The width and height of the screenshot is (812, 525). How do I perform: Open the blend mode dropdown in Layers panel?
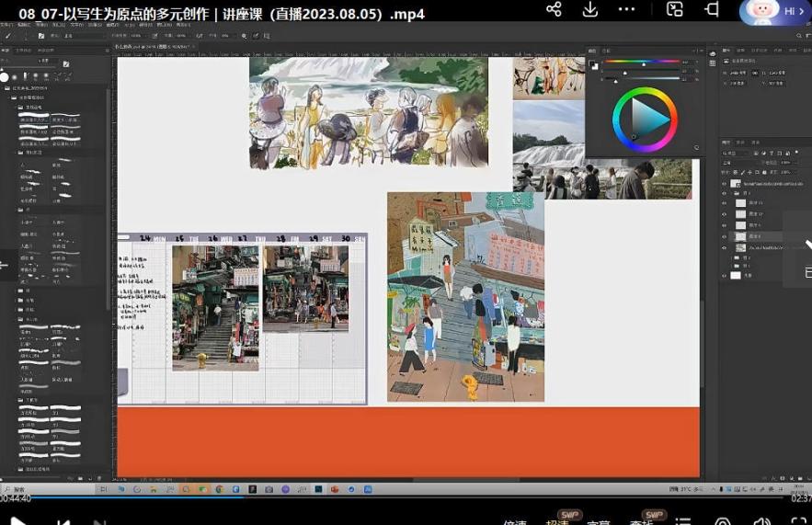[736, 162]
